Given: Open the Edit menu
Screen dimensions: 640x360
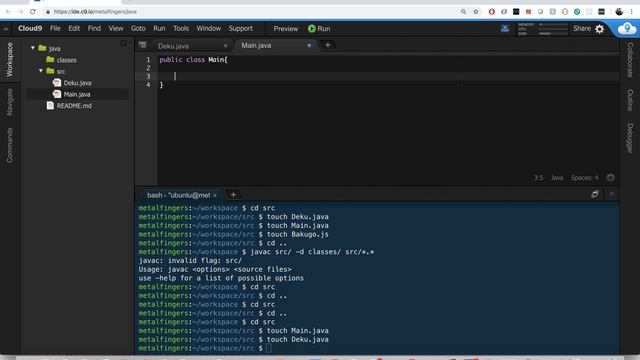Looking at the screenshot, I should click(x=74, y=29).
